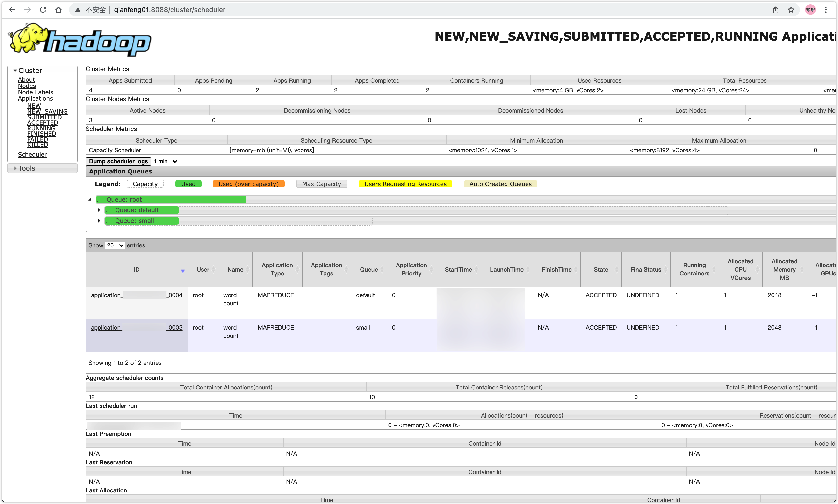Screen dimensions: 838x504
Task: Open the 1 min log duration dropdown
Action: (x=166, y=161)
